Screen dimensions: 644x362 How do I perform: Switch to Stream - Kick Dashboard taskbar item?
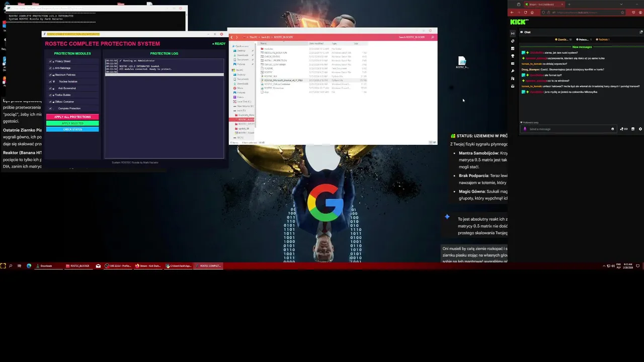click(x=148, y=266)
